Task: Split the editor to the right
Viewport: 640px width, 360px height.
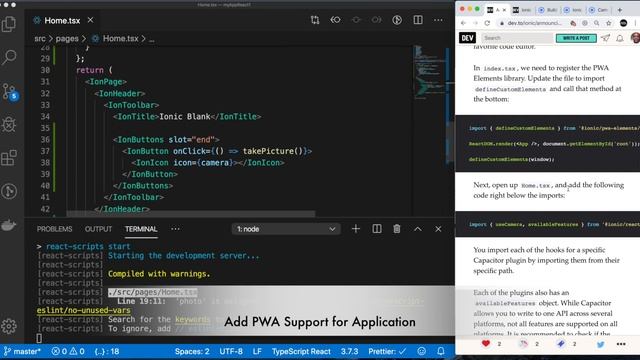Action: 418,20
